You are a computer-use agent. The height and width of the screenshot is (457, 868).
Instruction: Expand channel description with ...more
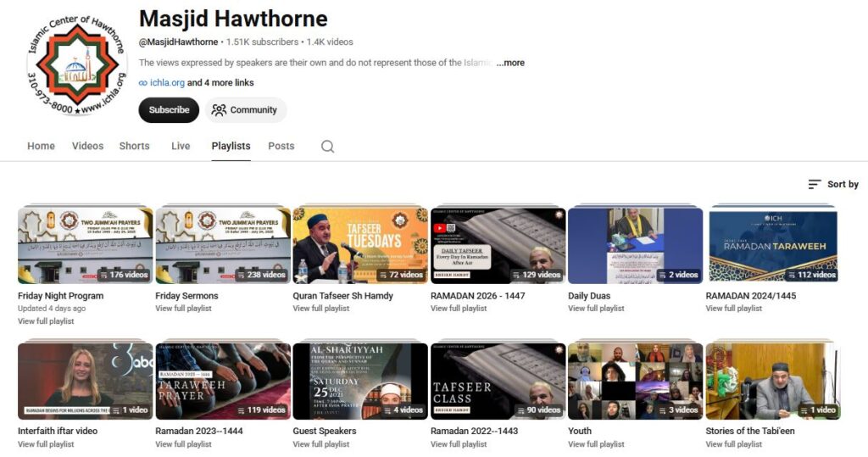tap(510, 63)
